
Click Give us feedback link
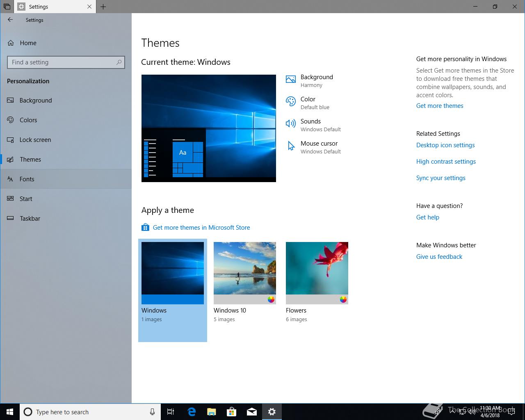click(439, 257)
